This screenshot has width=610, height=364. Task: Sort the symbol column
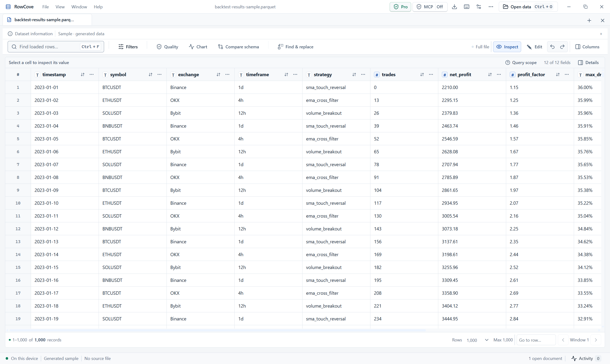150,75
